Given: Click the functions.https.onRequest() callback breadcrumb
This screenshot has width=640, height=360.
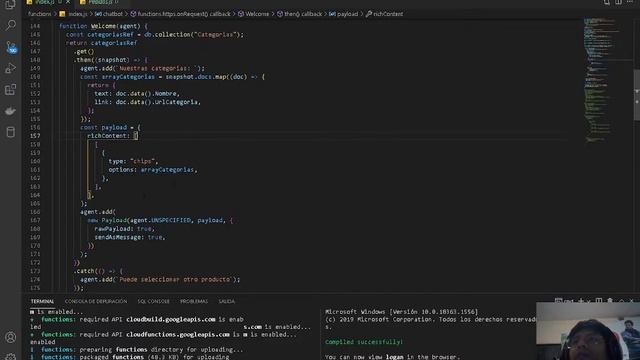Looking at the screenshot, I should click(x=180, y=14).
